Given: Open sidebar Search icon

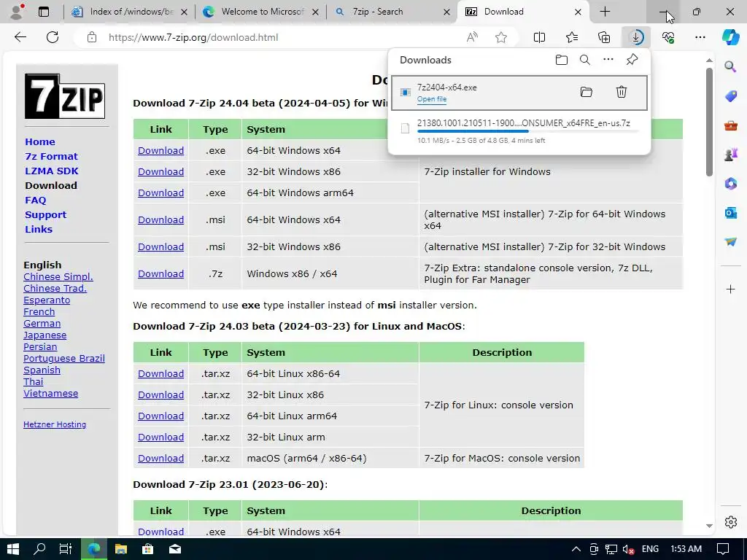Looking at the screenshot, I should point(731,66).
